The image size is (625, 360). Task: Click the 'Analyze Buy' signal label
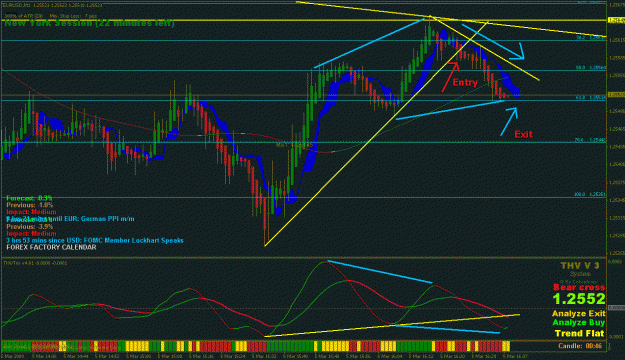[578, 323]
